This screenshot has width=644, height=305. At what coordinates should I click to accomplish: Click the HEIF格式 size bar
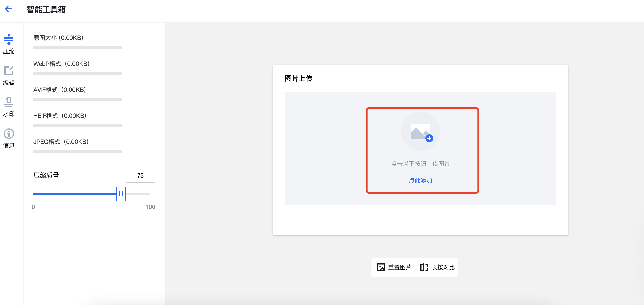pyautogui.click(x=78, y=126)
